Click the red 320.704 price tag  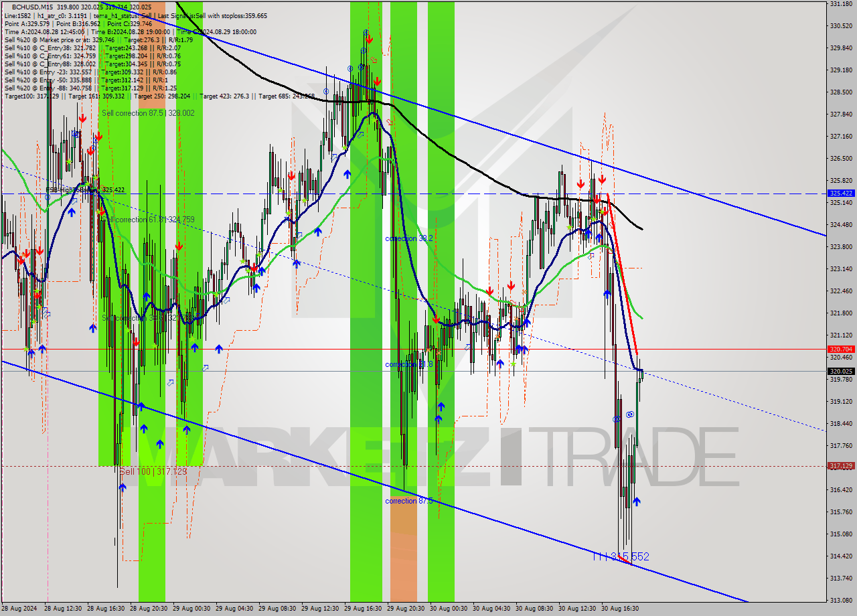(x=841, y=349)
